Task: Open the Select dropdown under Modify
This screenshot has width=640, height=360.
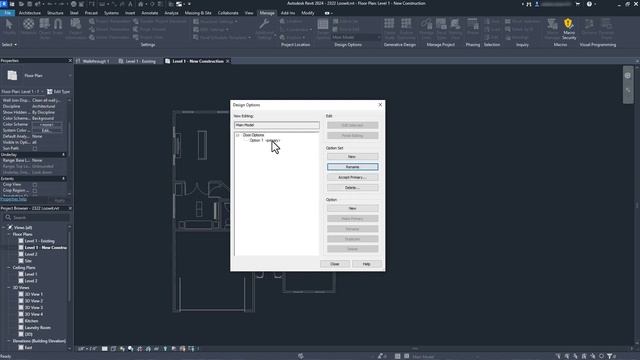Action: 9,44
